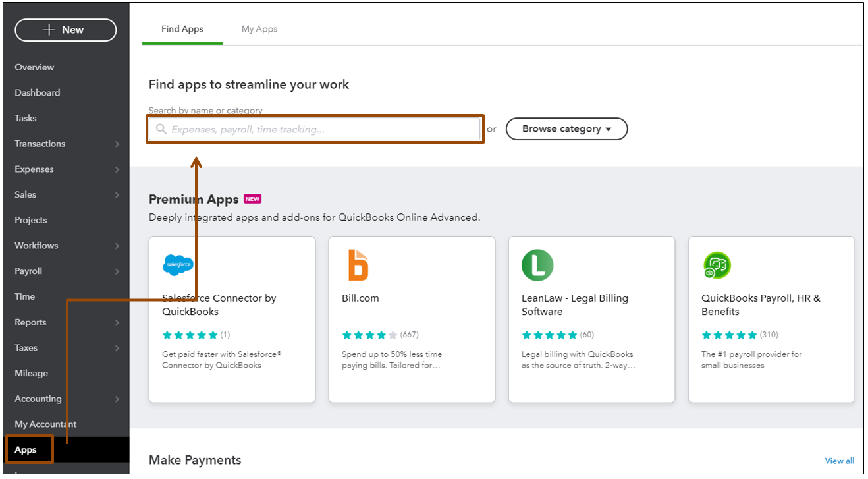Expand the Payroll sidebar submenu
The image size is (868, 479).
coord(117,271)
